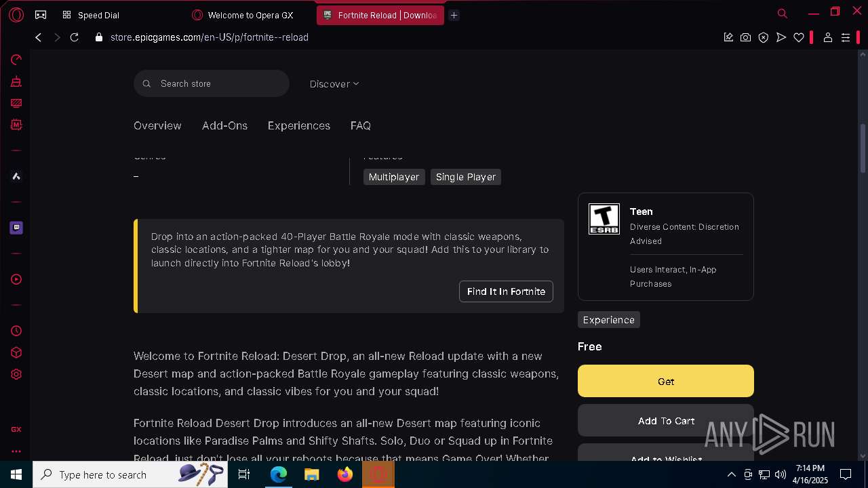Open GX Corner gamepad icon
This screenshot has height=488, width=868.
pyautogui.click(x=41, y=14)
